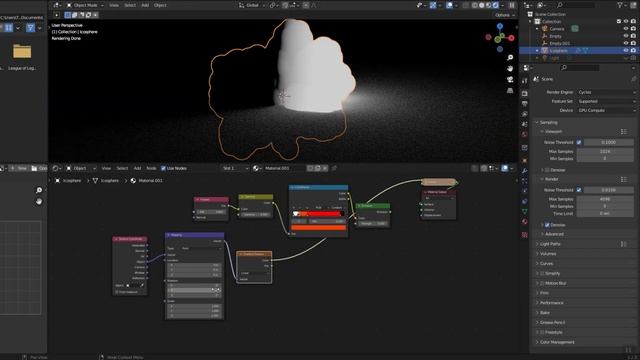Viewport: 640px width, 360px height.
Task: Click the Material.001 breadcrumb
Action: (x=150, y=180)
